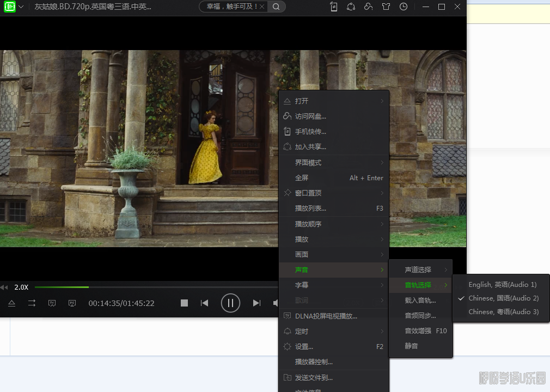Toggle 音效增强 in sound submenu
Screen dimensions: 550x392
point(420,330)
